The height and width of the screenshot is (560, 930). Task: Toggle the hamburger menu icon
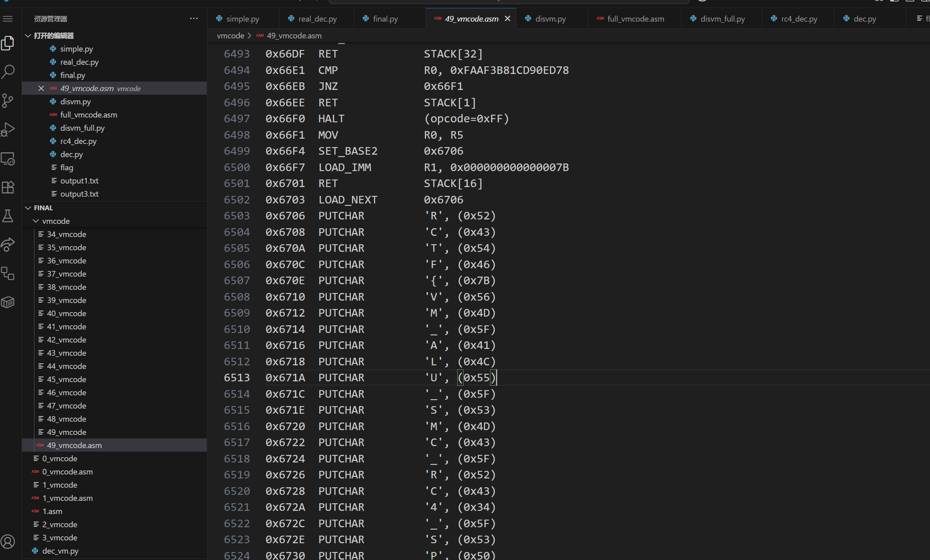tap(8, 19)
